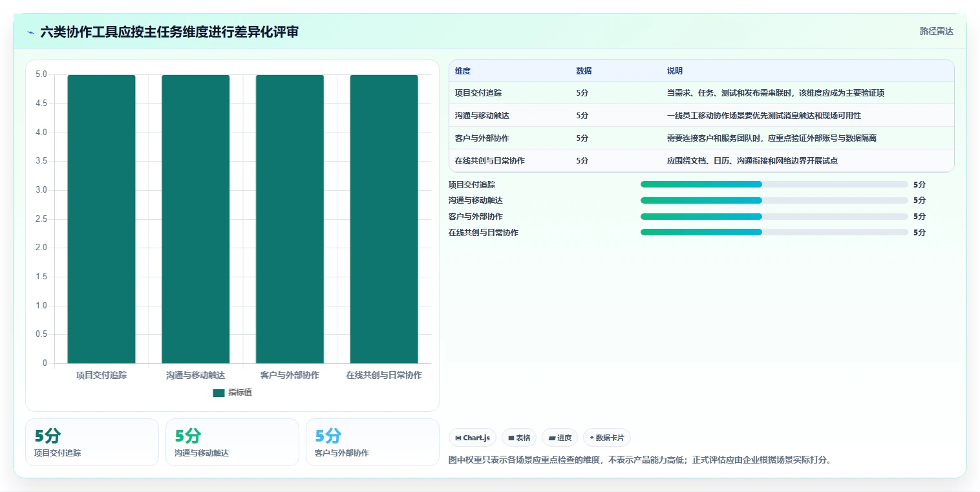Viewport: 980px width, 492px height.
Task: Click the 项目交付追踪 x-axis label
Action: pos(101,375)
